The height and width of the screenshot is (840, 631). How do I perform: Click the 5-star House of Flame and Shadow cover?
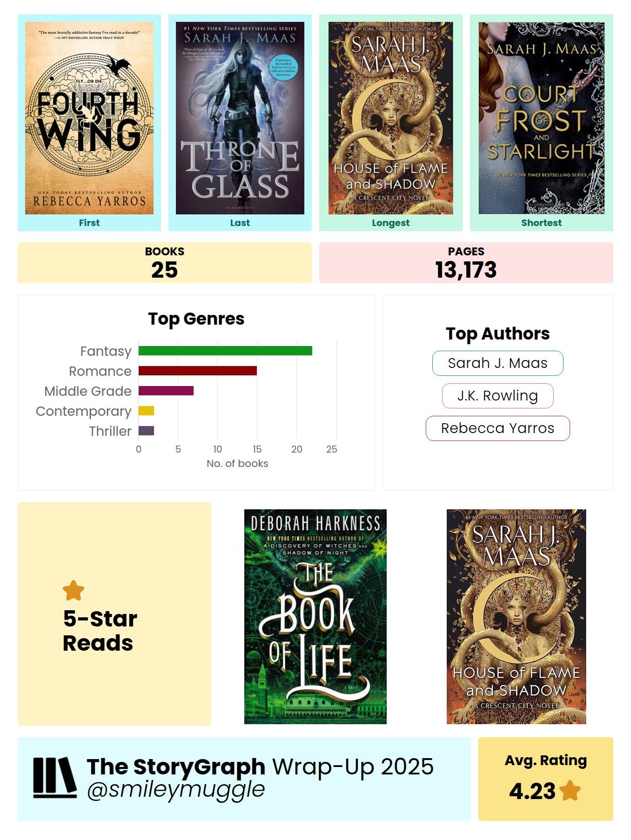tap(516, 617)
